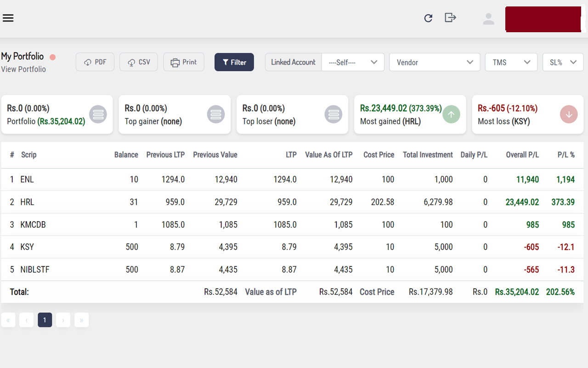Click the red down-arrow Most loss icon
The height and width of the screenshot is (368, 588).
tap(569, 115)
